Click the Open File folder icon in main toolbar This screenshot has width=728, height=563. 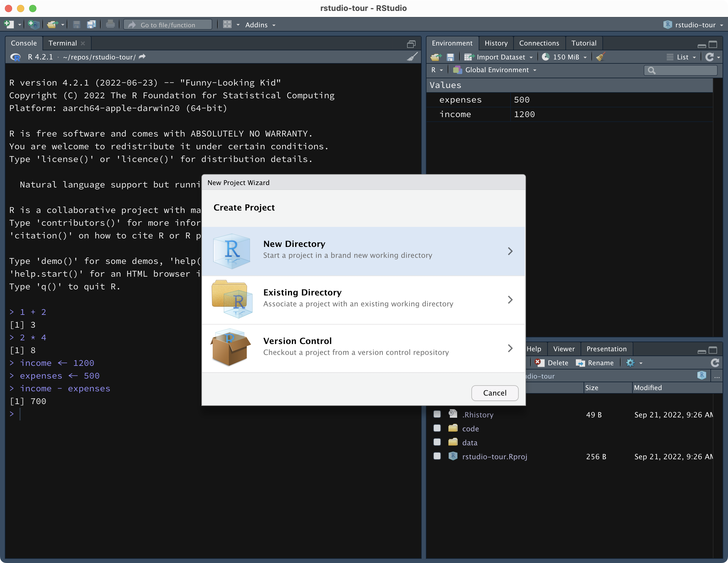coord(52,25)
